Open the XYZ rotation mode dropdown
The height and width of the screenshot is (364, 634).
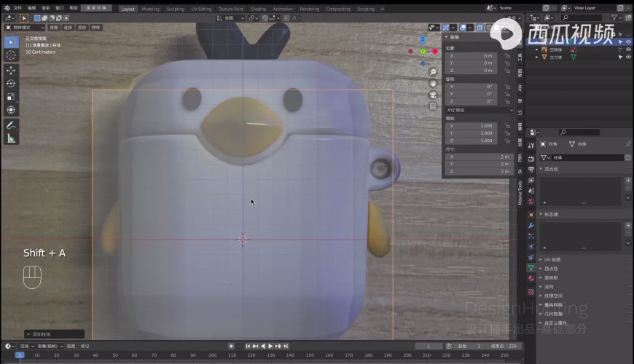pyautogui.click(x=480, y=110)
